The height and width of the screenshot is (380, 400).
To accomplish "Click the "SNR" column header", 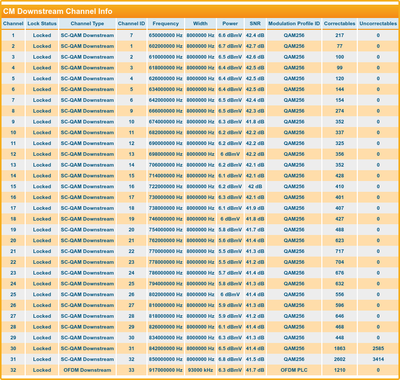I will (255, 24).
